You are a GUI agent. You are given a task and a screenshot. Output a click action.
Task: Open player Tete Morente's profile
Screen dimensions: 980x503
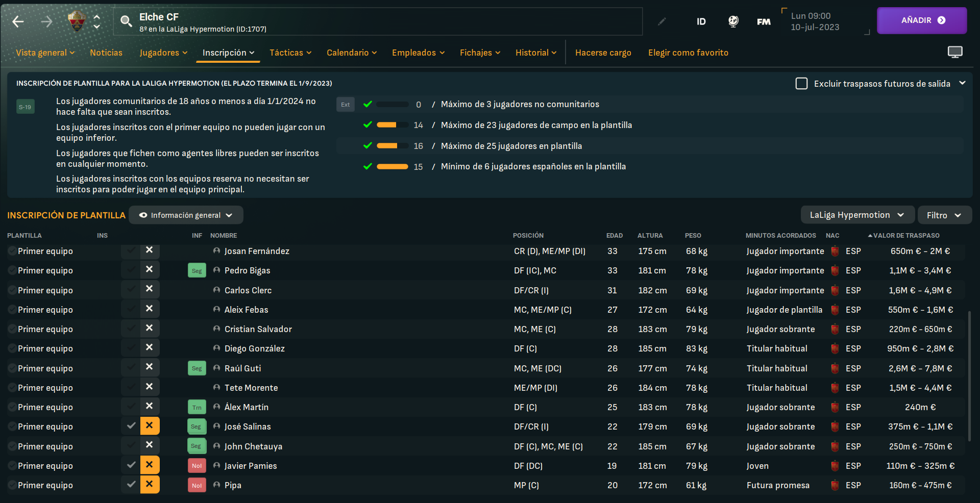251,388
